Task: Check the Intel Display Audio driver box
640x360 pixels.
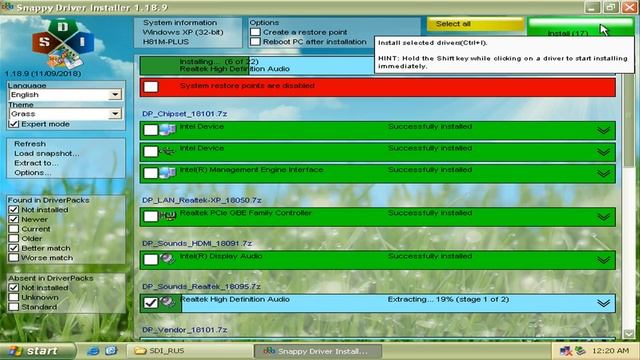Action: click(151, 259)
